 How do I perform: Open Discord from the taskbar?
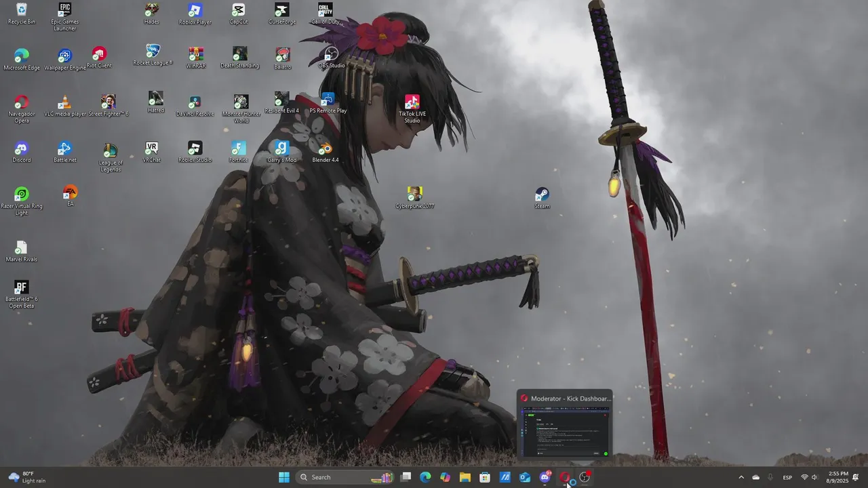pos(545,477)
